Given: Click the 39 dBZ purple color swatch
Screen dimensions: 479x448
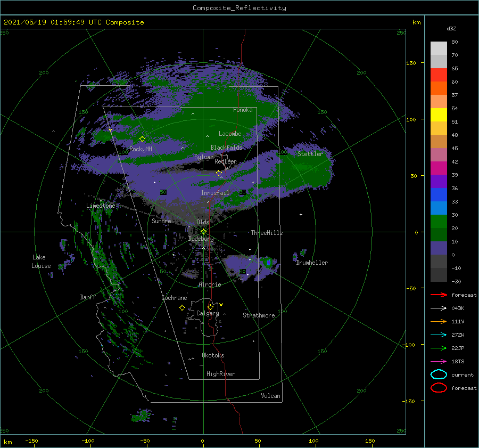Looking at the screenshot, I should (x=439, y=181).
